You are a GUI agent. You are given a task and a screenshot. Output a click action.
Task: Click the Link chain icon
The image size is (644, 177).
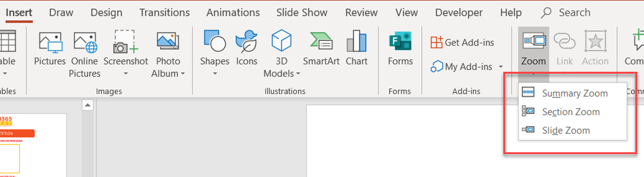click(565, 49)
